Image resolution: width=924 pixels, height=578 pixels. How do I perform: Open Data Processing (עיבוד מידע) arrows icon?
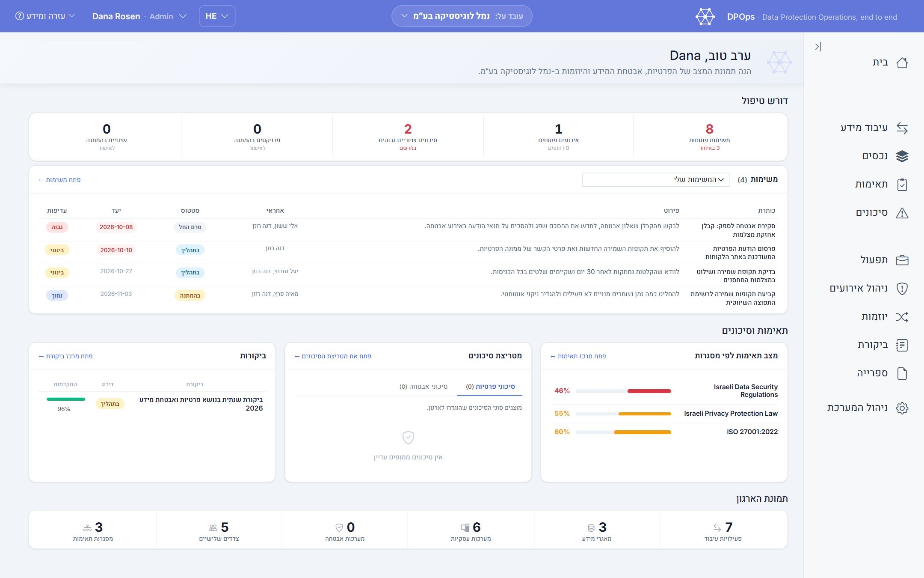coord(902,128)
